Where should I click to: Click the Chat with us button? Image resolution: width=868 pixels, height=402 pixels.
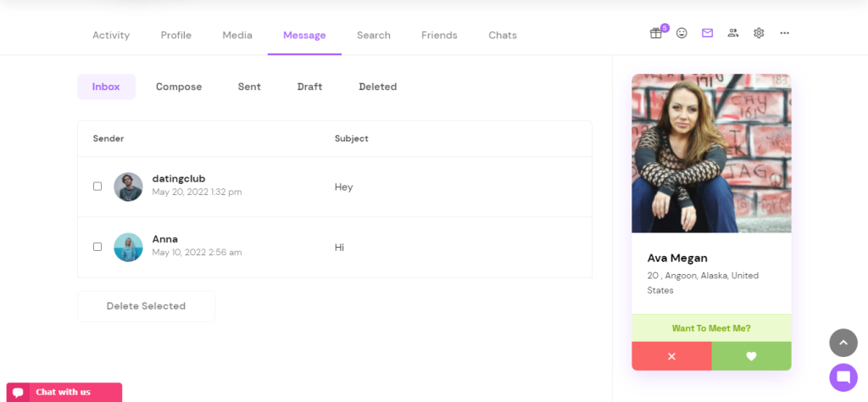64,392
